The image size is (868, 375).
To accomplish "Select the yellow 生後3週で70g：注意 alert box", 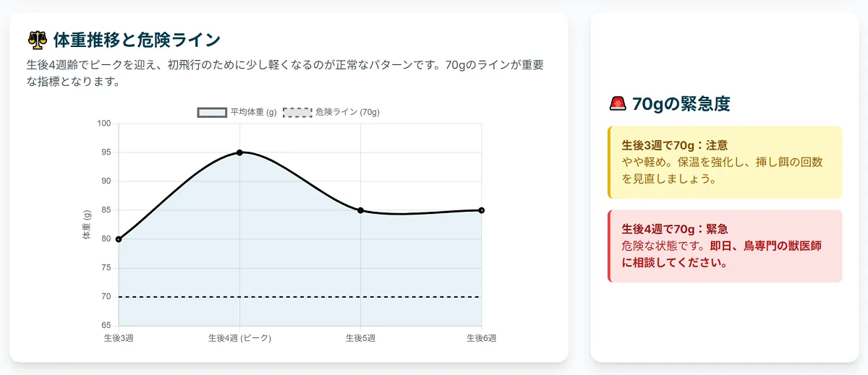I will [x=726, y=162].
